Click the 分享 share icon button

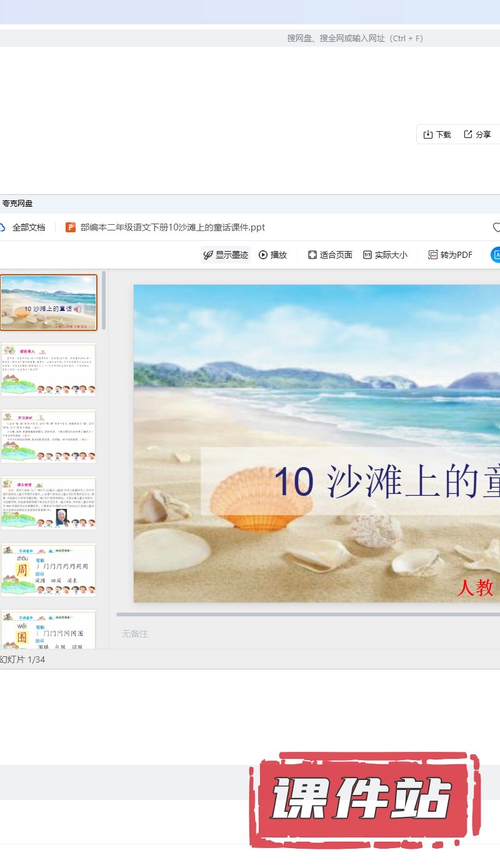[x=477, y=134]
